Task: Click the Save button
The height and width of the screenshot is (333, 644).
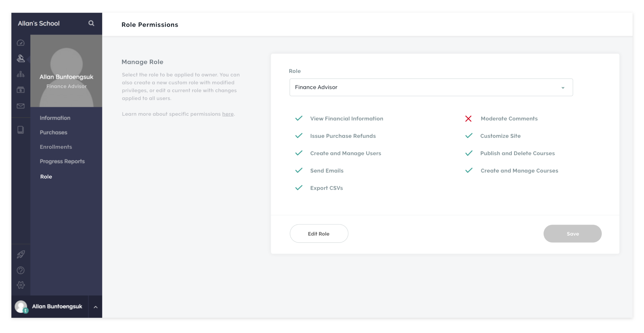Action: click(572, 234)
